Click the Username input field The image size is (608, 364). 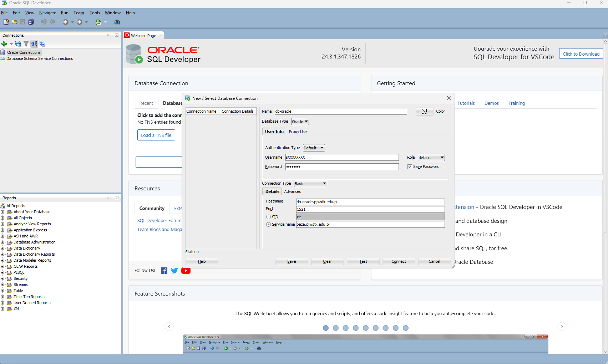click(342, 157)
